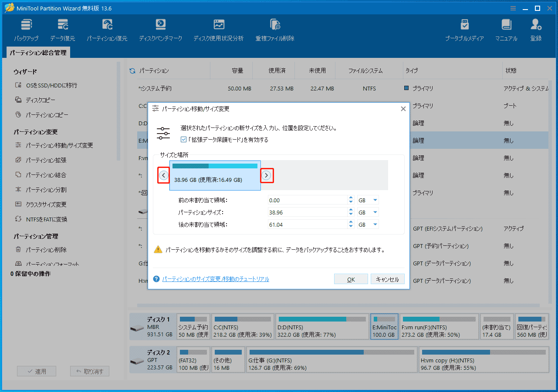Confirm the dialog with OK
The image size is (558, 392).
351,279
